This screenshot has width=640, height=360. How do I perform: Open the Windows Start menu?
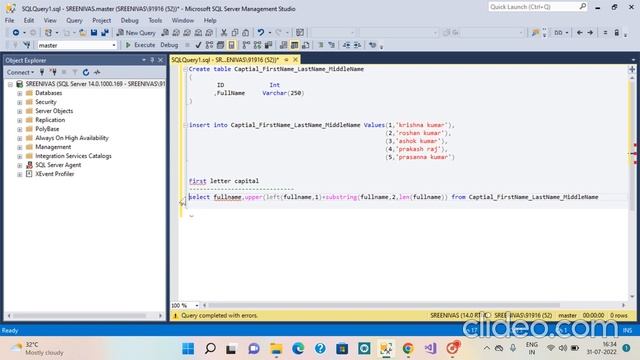188,348
